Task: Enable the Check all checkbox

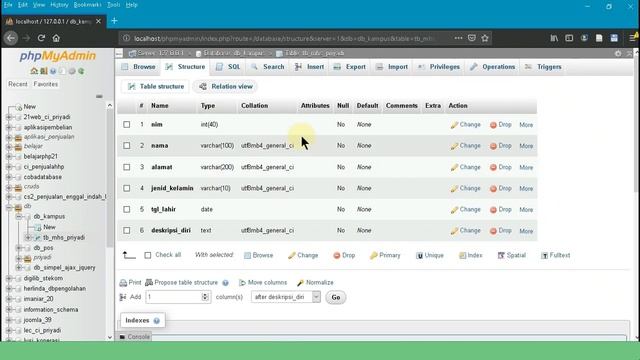Action: [x=148, y=255]
